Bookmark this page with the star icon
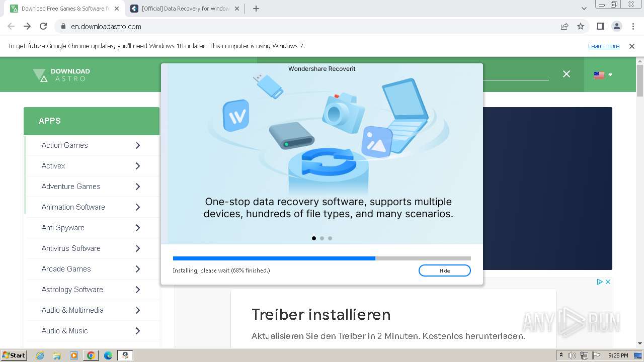644x362 pixels. [581, 26]
